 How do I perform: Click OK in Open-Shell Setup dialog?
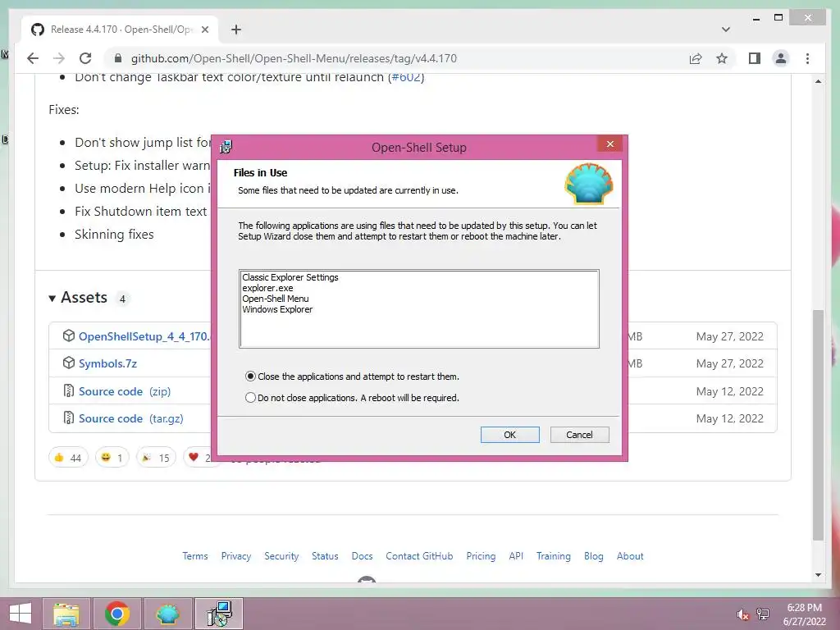click(x=509, y=435)
